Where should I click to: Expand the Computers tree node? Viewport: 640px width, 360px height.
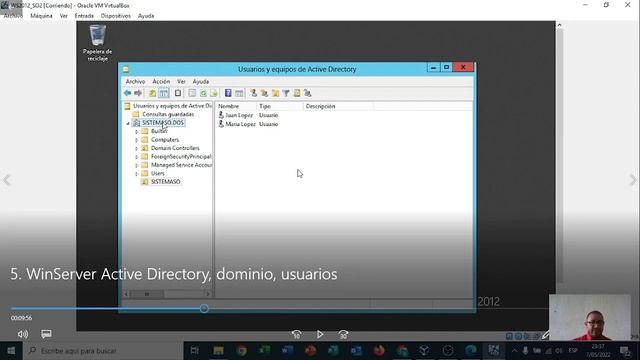point(137,140)
